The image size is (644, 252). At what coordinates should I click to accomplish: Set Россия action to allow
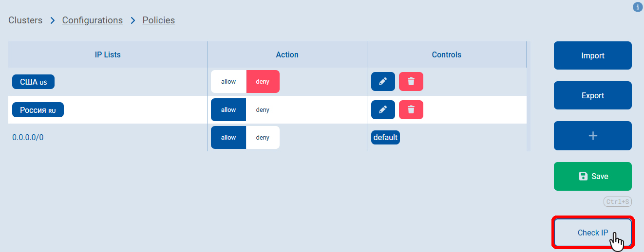[228, 110]
